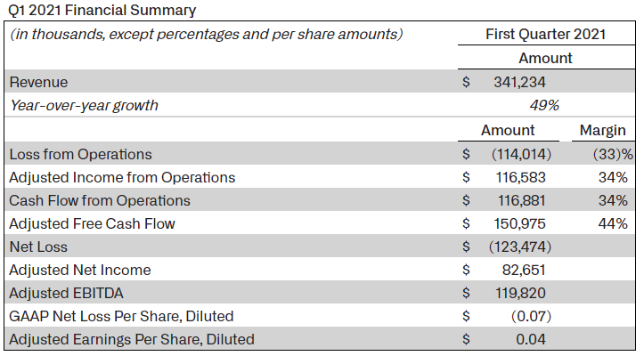This screenshot has height=356, width=644.
Task: Select the 49% growth value
Action: click(545, 106)
